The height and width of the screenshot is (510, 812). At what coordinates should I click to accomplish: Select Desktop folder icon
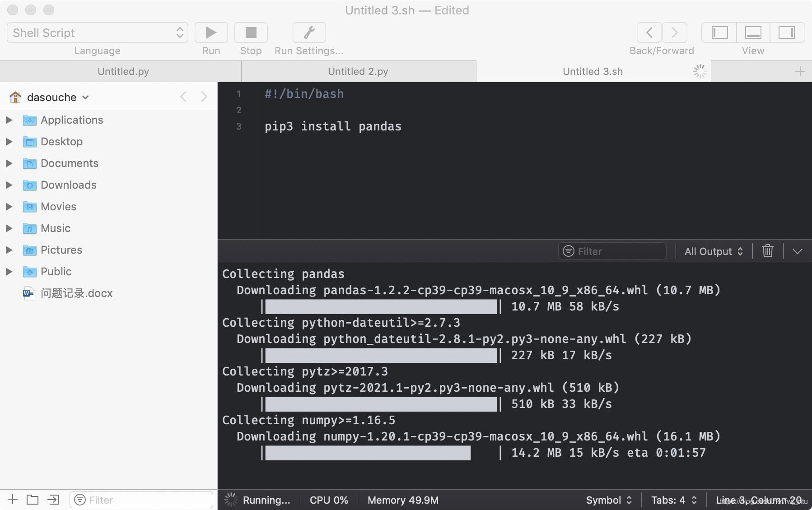[29, 142]
